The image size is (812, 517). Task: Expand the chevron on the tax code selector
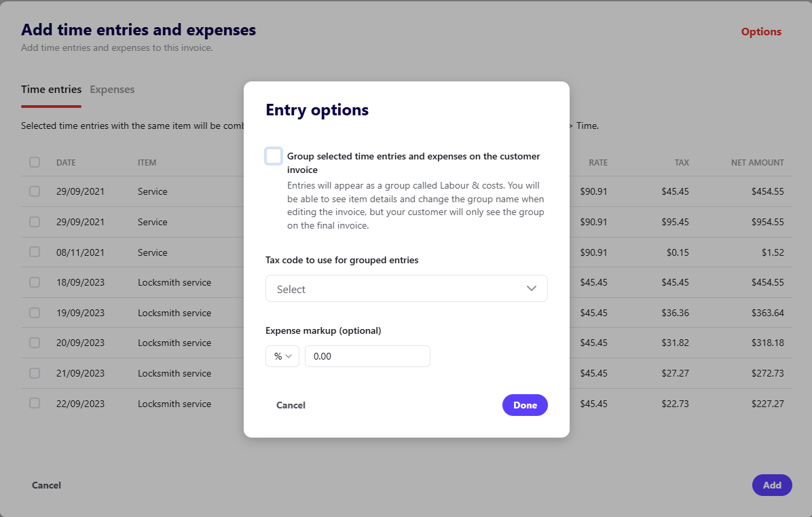(532, 288)
